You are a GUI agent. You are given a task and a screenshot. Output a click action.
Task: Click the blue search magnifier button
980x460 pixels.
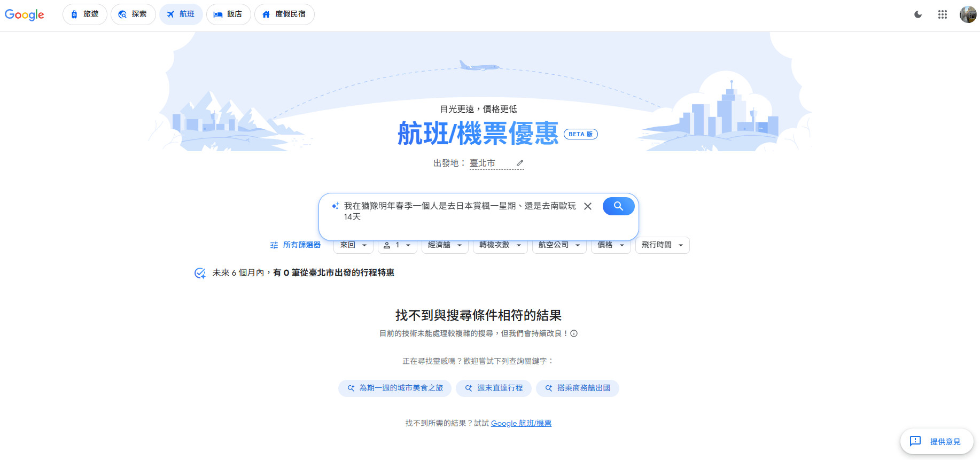pos(618,206)
